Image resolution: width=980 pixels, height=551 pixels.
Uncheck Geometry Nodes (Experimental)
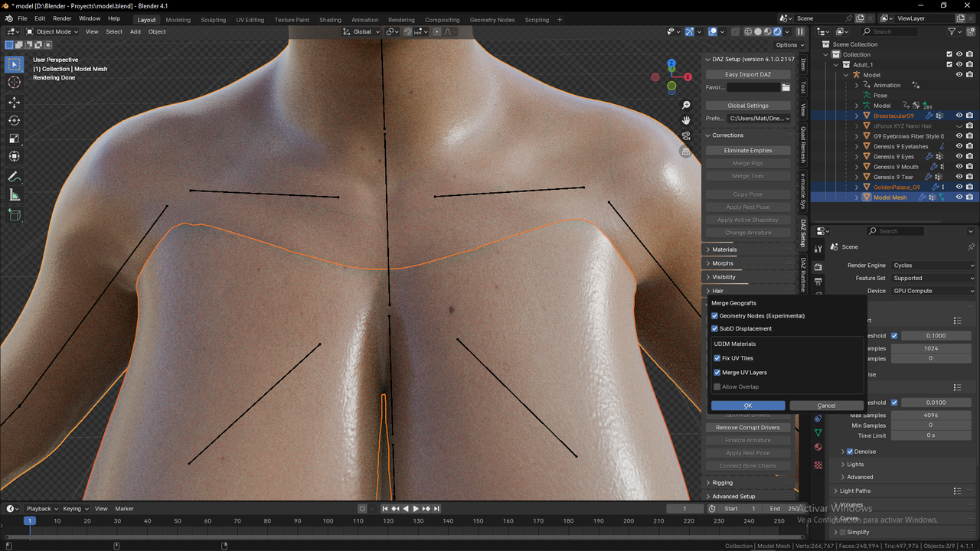click(x=714, y=315)
